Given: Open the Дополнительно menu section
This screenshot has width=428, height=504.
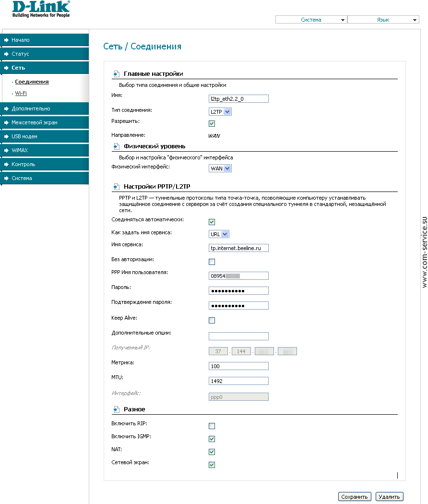Looking at the screenshot, I should click(x=45, y=108).
